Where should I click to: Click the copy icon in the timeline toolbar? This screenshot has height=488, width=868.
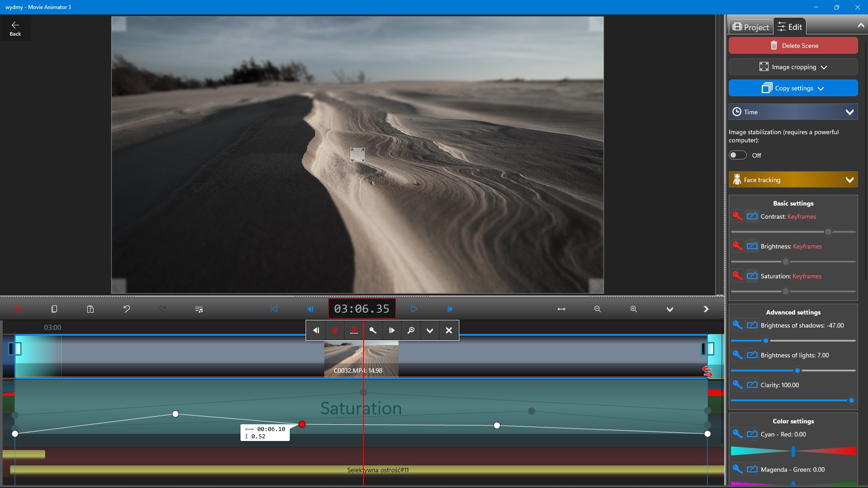tap(54, 309)
